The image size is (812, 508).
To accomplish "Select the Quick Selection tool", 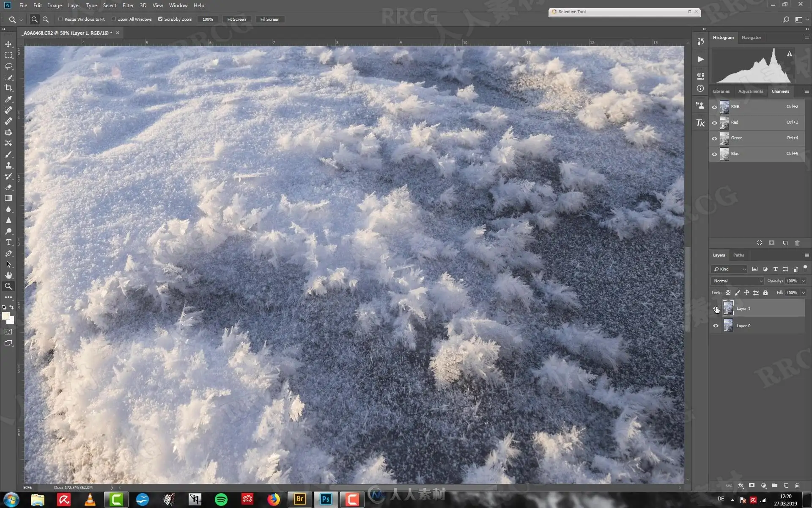I will [8, 77].
